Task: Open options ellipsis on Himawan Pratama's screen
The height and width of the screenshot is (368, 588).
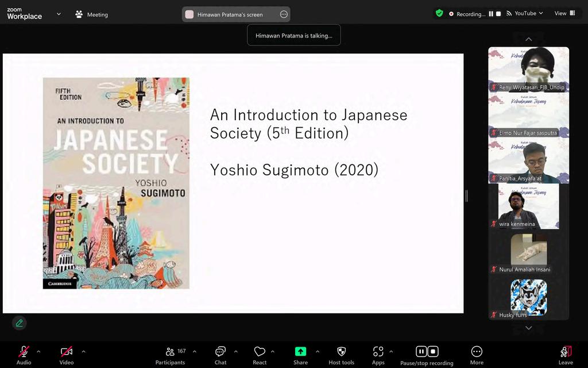Action: pyautogui.click(x=284, y=14)
